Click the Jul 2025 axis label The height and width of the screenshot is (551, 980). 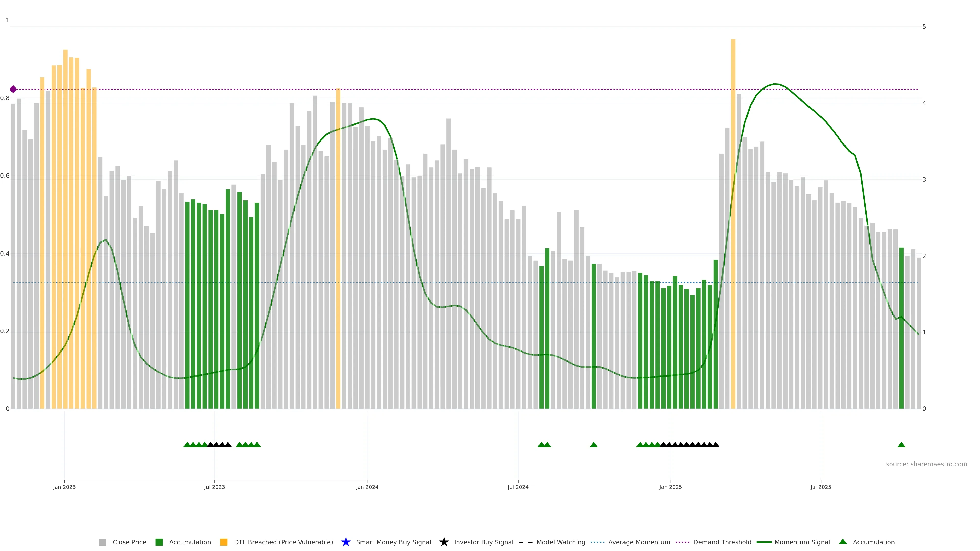tap(820, 487)
